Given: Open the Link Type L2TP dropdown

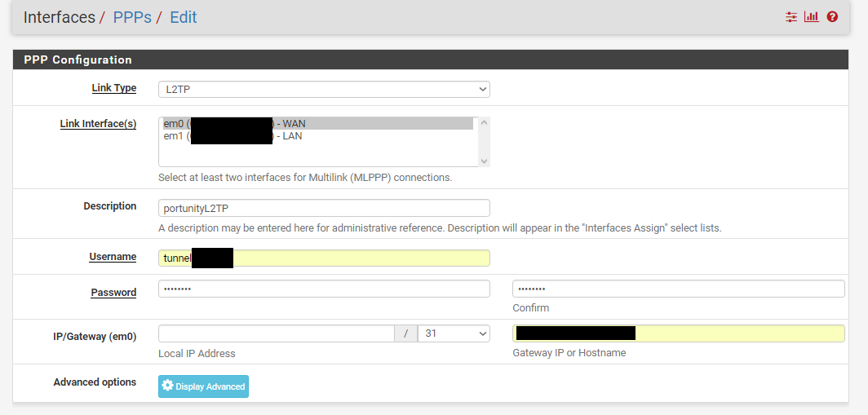Looking at the screenshot, I should 324,89.
